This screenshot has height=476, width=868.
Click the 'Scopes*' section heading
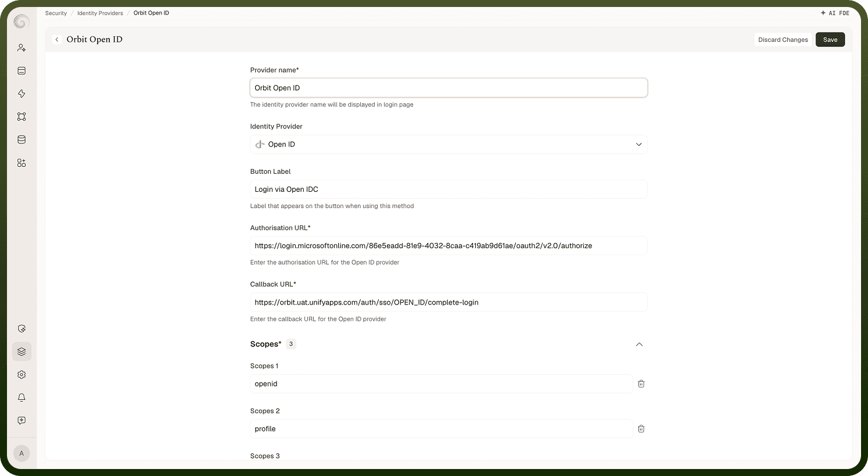(x=266, y=344)
